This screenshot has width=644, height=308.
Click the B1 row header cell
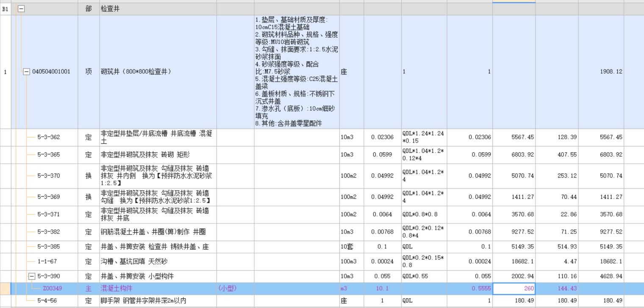click(x=5, y=9)
